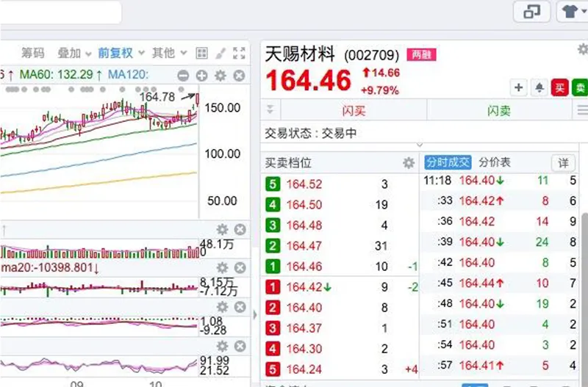This screenshot has height=387, width=588.
Task: Open the chart layout grid icon
Action: pyautogui.click(x=201, y=53)
